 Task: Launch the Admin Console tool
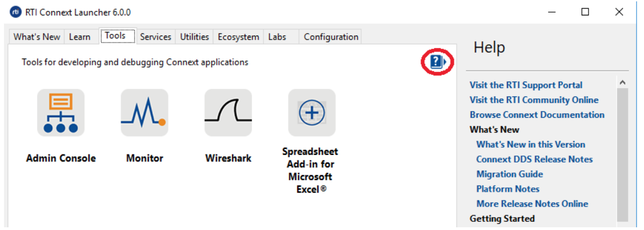pos(61,113)
